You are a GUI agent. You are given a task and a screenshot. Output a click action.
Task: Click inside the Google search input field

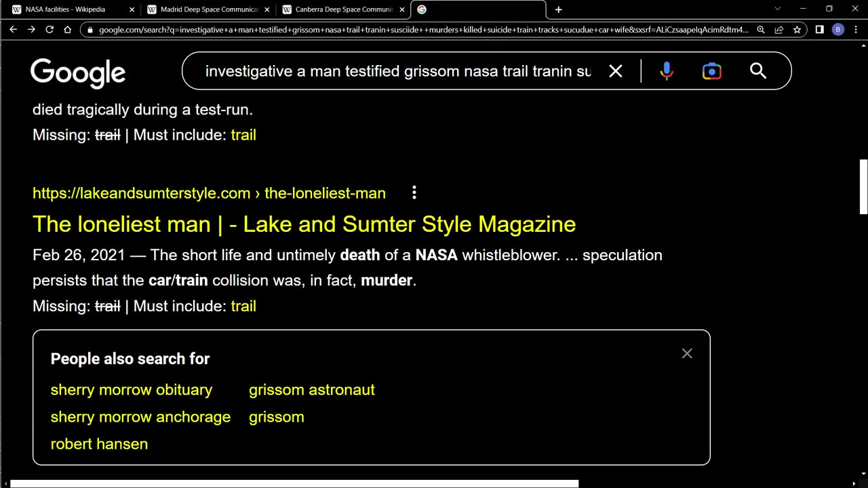(x=399, y=71)
